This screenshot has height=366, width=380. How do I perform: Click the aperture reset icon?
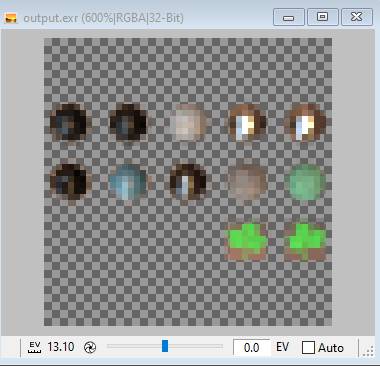tap(90, 347)
